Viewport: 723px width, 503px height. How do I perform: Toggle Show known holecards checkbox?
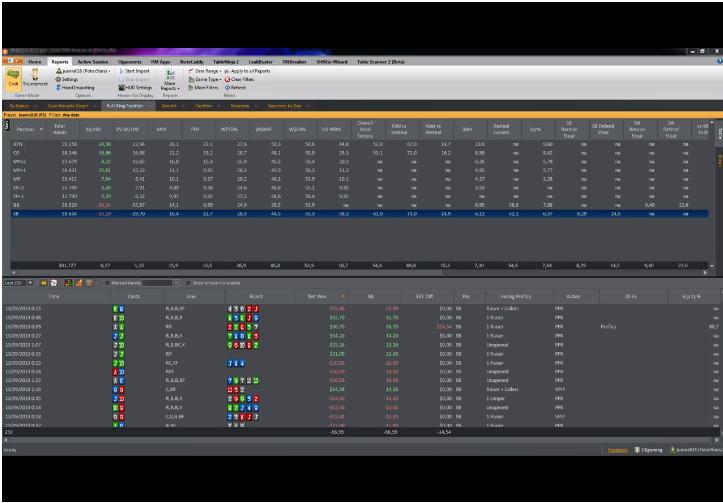(188, 283)
